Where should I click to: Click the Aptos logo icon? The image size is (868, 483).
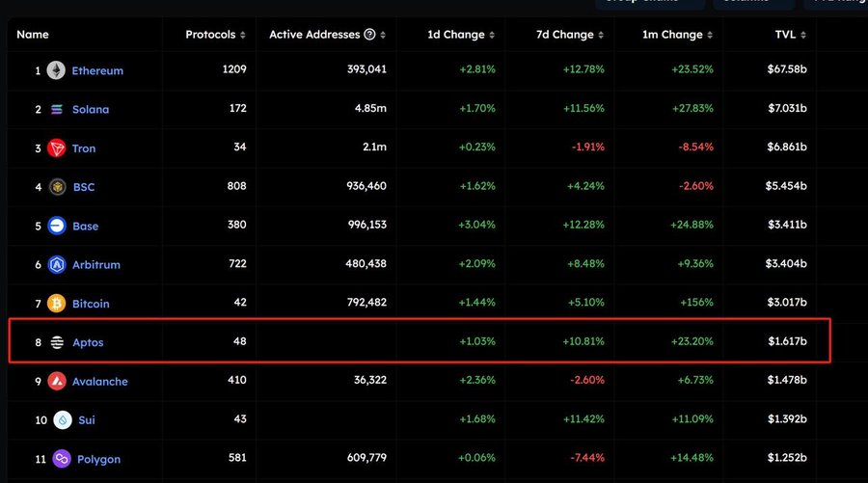point(57,342)
